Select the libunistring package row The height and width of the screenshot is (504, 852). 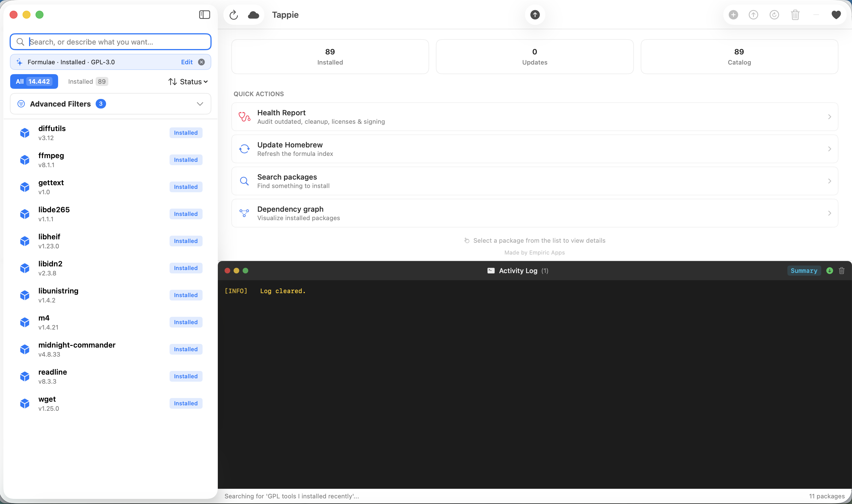coord(111,295)
